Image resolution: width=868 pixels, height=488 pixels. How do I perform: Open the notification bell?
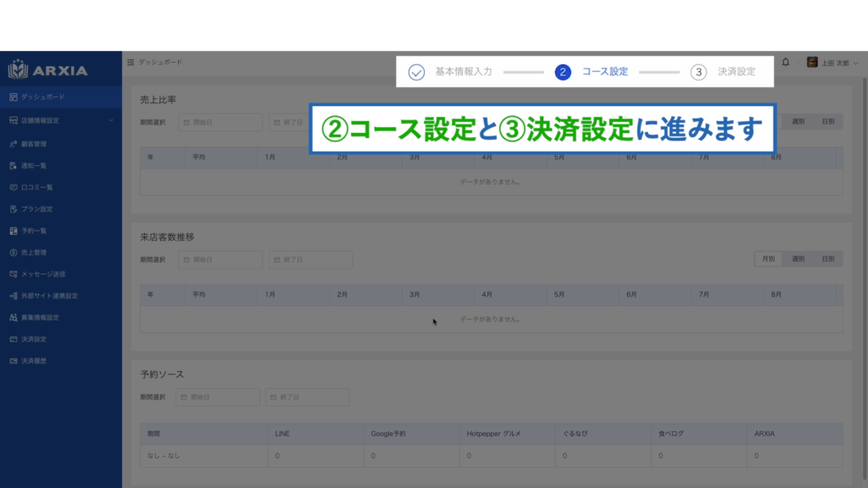point(786,62)
